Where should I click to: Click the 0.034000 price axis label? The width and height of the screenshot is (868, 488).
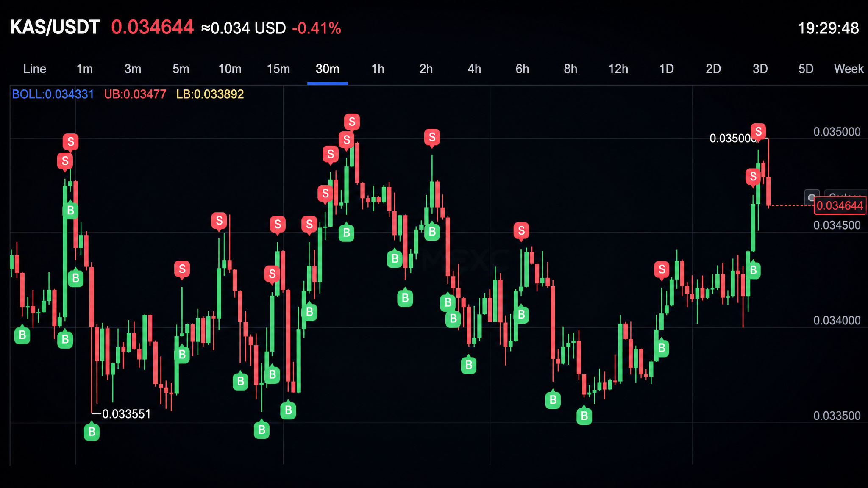point(837,320)
